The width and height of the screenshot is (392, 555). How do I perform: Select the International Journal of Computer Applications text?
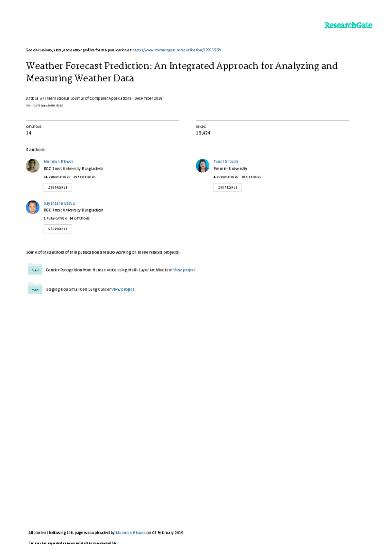(88, 98)
